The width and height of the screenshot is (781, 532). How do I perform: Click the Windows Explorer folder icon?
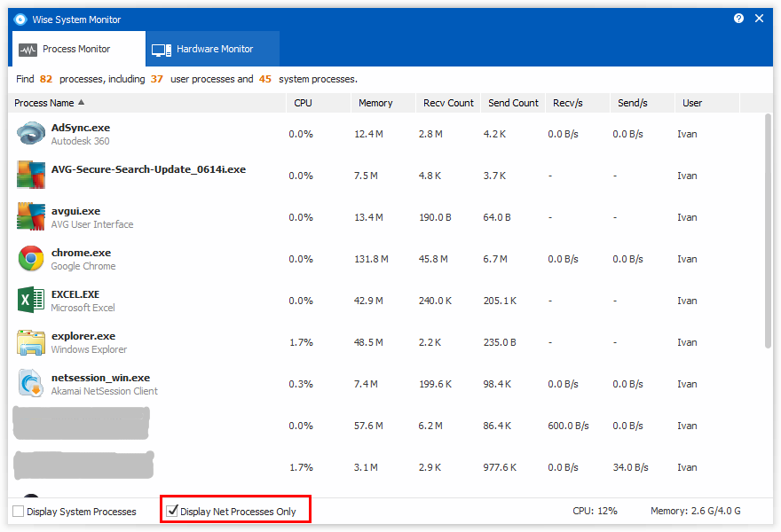(31, 342)
